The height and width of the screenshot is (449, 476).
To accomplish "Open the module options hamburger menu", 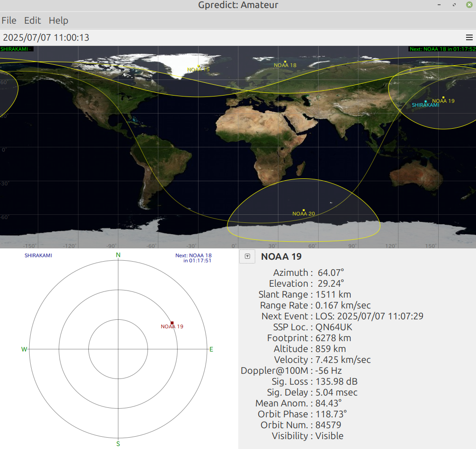I will [x=469, y=37].
